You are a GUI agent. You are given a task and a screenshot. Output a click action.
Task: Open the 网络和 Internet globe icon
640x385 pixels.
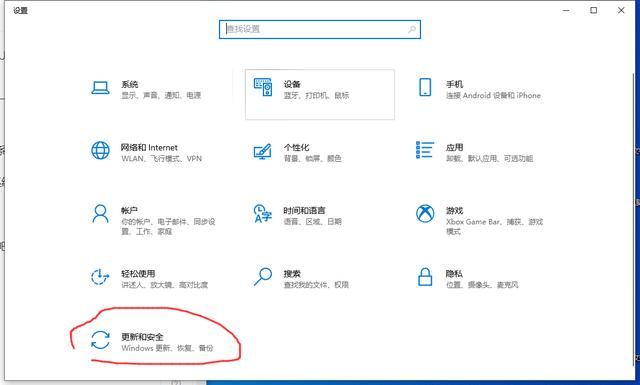point(100,151)
